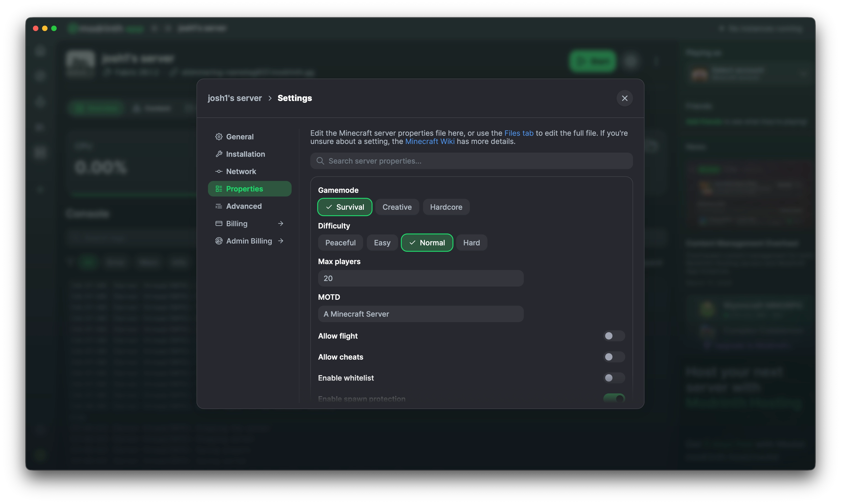The image size is (841, 504).
Task: Click the Advanced lines icon
Action: point(219,206)
